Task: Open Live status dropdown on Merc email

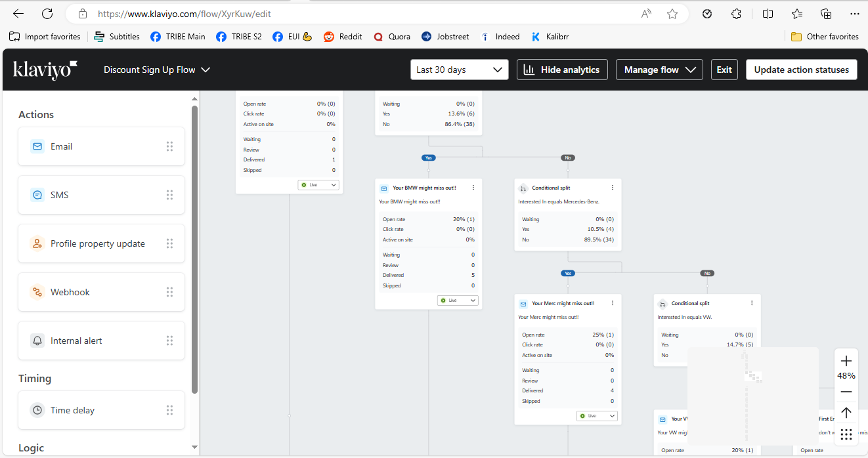Action: pyautogui.click(x=597, y=416)
